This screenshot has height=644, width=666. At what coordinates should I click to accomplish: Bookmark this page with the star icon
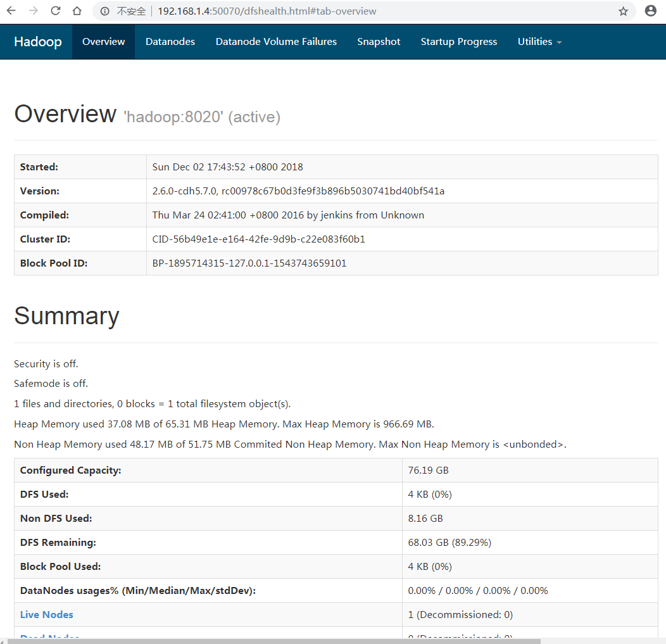(623, 11)
